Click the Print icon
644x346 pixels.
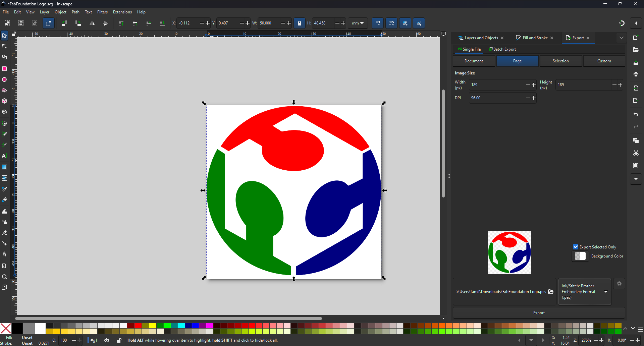636,74
